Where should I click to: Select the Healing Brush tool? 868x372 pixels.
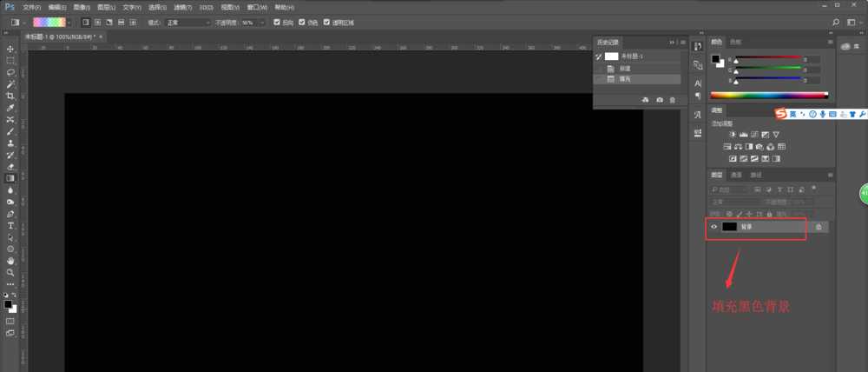pyautogui.click(x=10, y=119)
